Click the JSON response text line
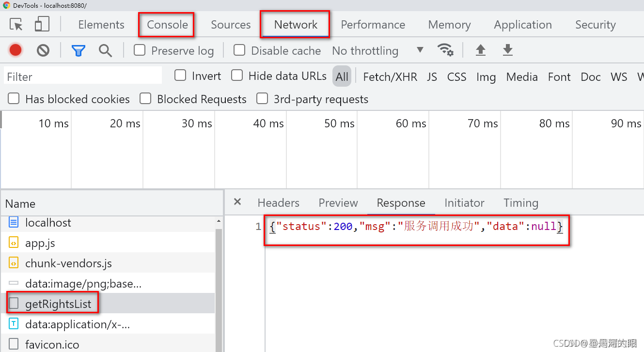 point(417,226)
